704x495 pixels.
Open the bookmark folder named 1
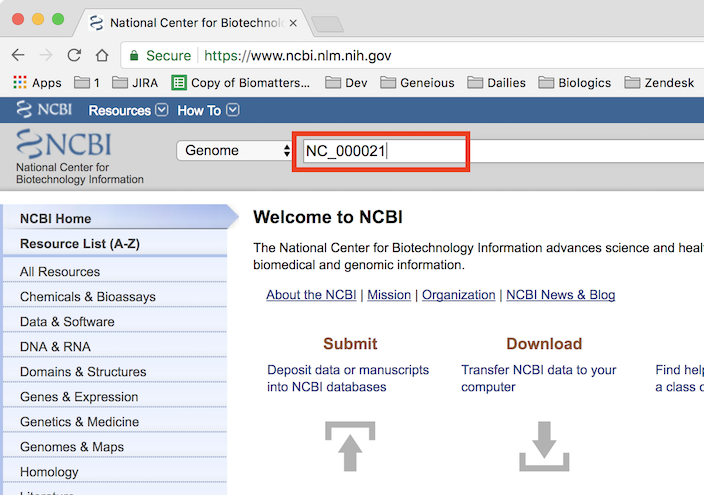tap(87, 83)
